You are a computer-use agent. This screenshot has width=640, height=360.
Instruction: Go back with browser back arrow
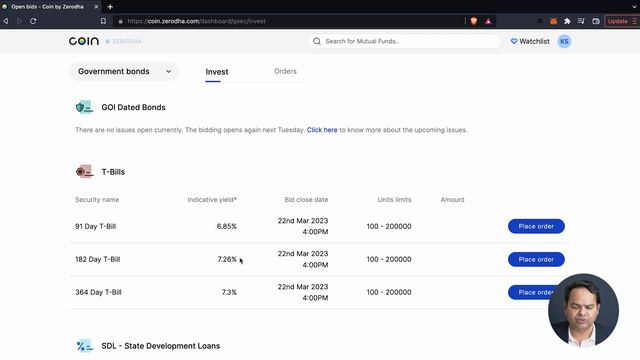click(6, 21)
